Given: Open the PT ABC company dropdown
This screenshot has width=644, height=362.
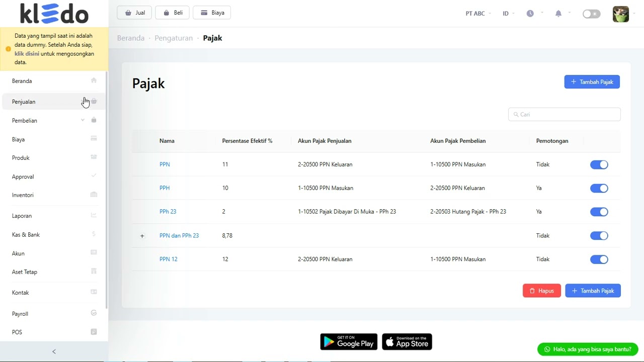Looking at the screenshot, I should (478, 14).
